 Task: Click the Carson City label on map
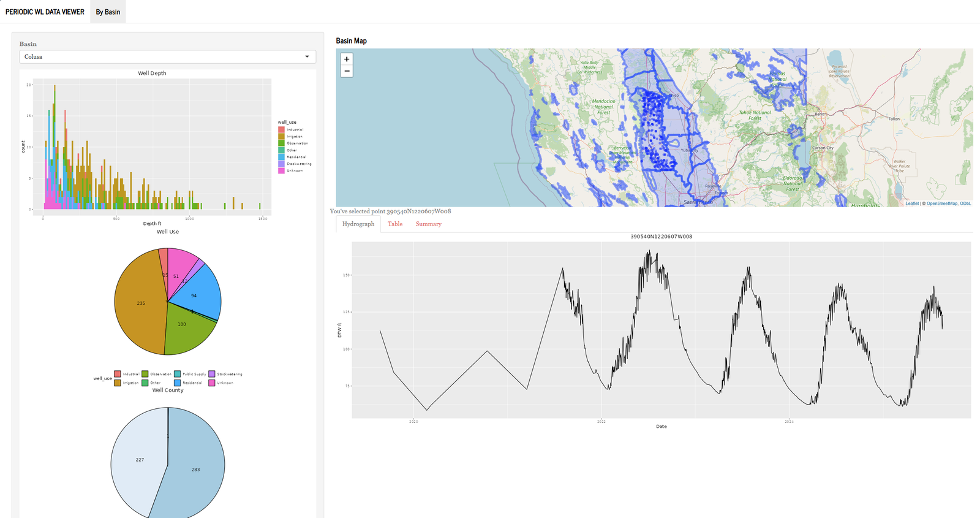click(x=823, y=148)
